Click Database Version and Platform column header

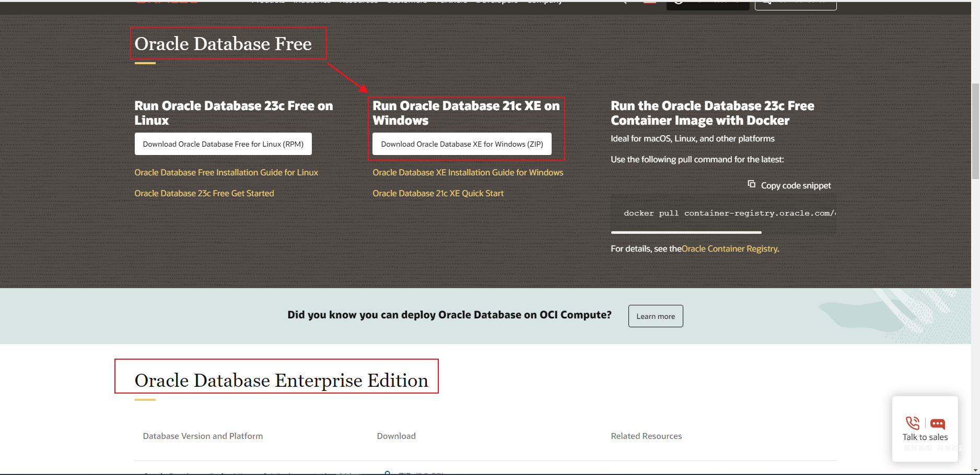click(x=203, y=436)
